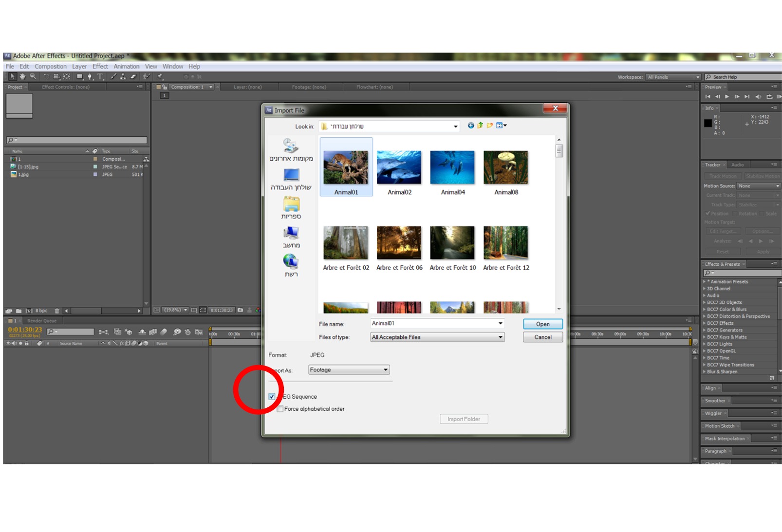The height and width of the screenshot is (532, 782).
Task: Select the Hand tool
Action: (x=22, y=76)
